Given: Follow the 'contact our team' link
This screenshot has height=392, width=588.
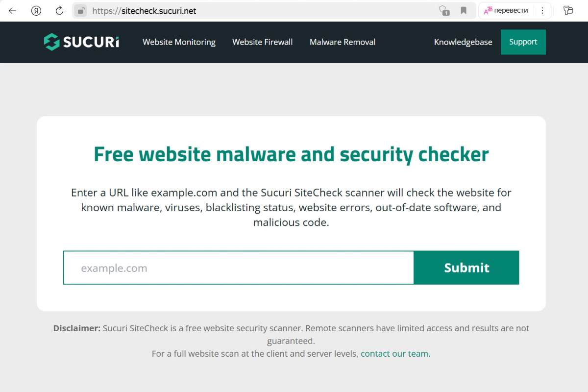Looking at the screenshot, I should pyautogui.click(x=394, y=353).
